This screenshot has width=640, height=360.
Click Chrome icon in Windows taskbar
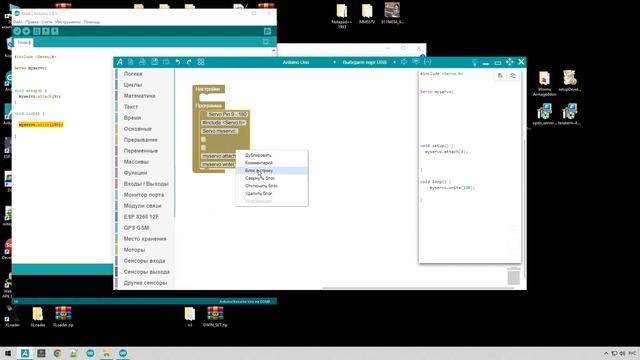[58, 353]
